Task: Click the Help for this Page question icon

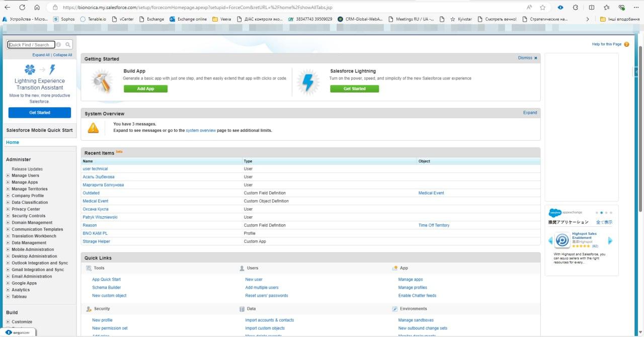Action: (626, 44)
